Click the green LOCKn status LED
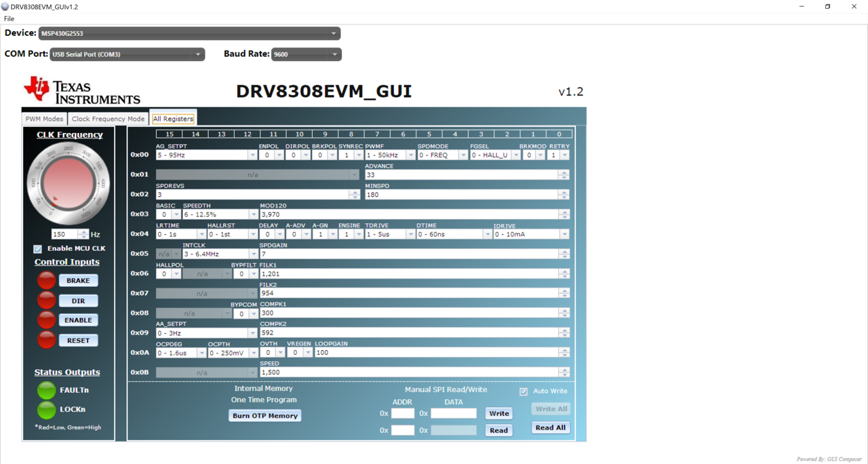Viewport: 868px width, 464px height. 47,410
